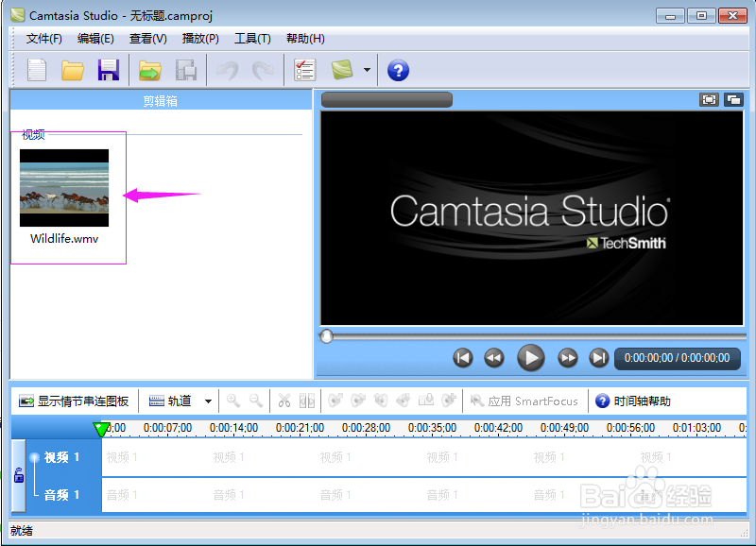
Task: Detach the preview window icon
Action: pos(734,100)
